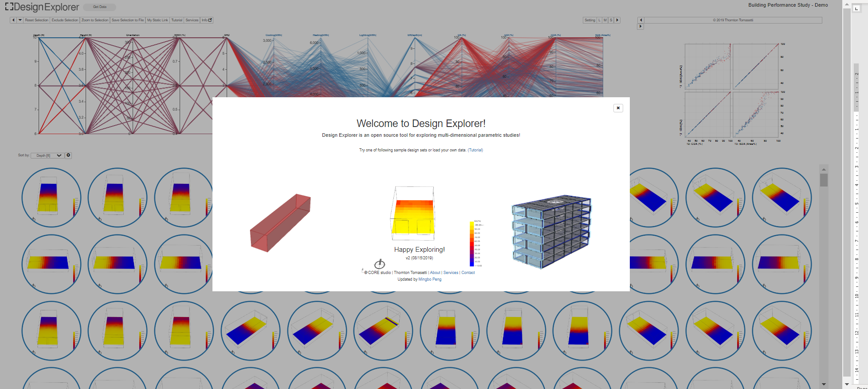Viewport: 868px width, 389px height.
Task: Open Tutorial from the top toolbar
Action: [177, 20]
